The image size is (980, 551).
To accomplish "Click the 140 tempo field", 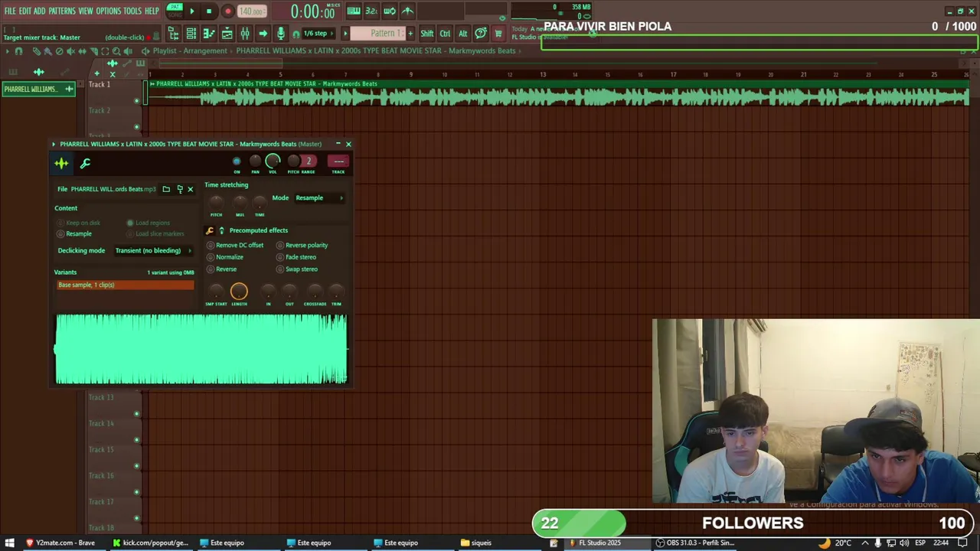I will click(250, 11).
